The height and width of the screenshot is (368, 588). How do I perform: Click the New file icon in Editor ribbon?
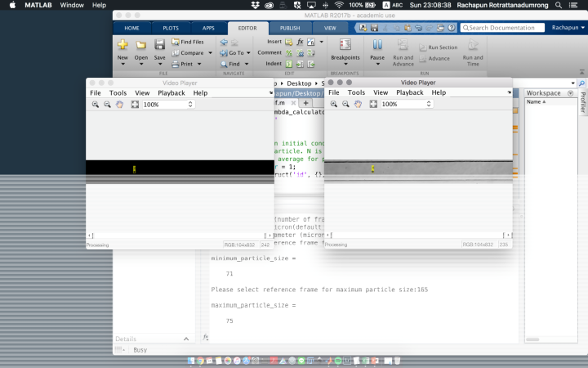pyautogui.click(x=122, y=46)
